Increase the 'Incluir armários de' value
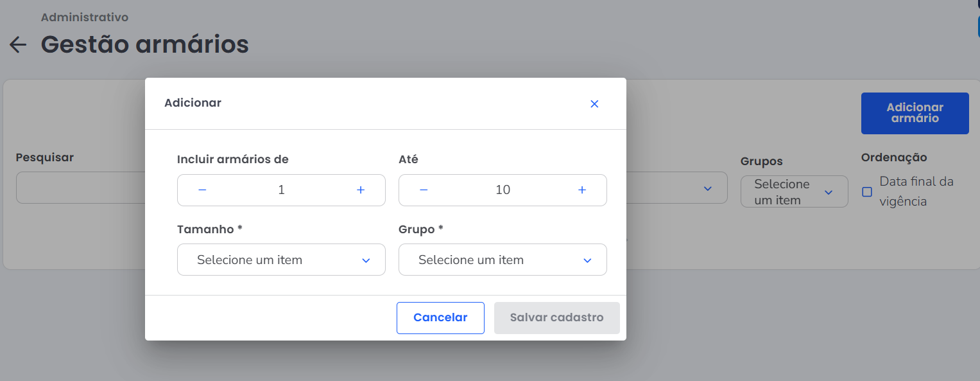This screenshot has height=381, width=980. [361, 190]
